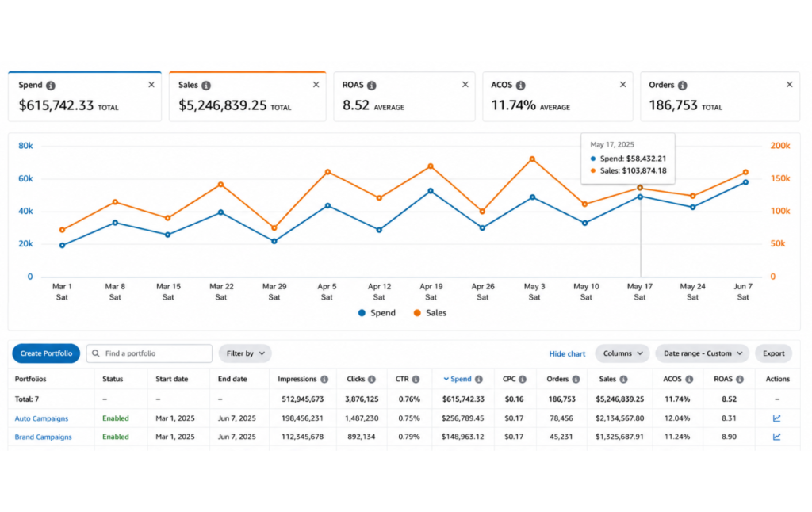Click the info icon next to ROAS card title

372,86
